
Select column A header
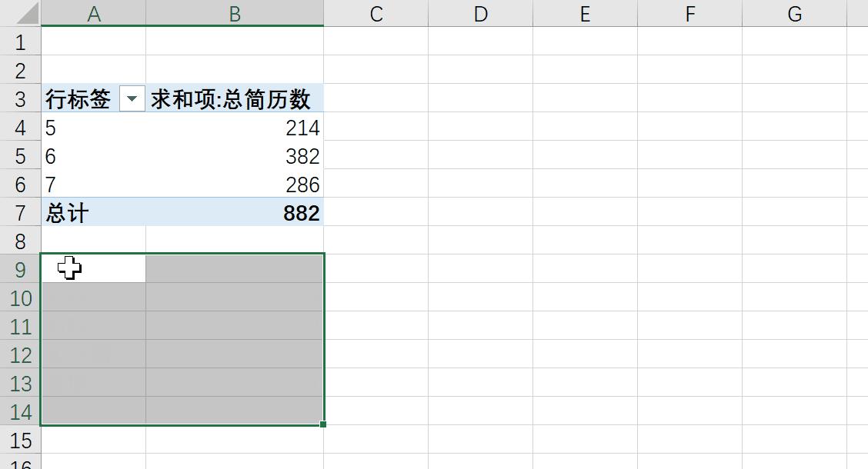coord(93,13)
